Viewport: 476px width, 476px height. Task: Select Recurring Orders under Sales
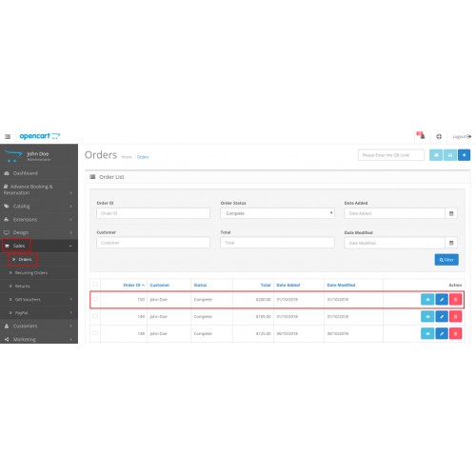tap(31, 273)
